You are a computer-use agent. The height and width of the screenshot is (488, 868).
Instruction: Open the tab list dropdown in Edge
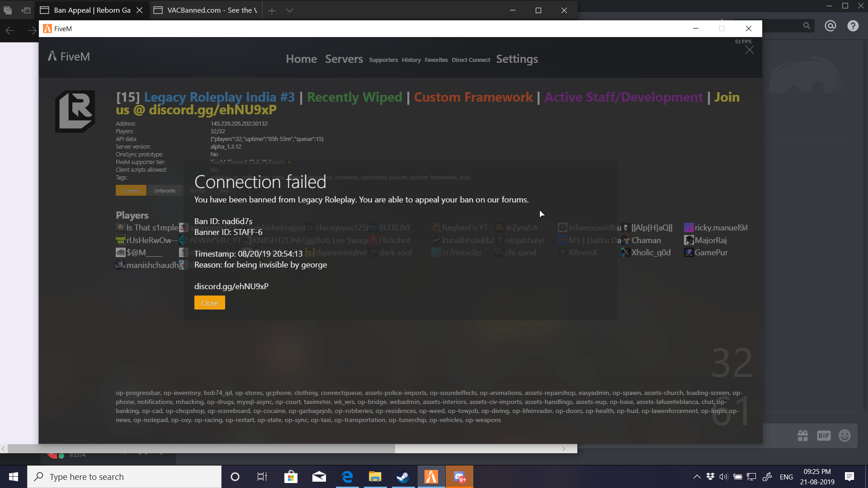point(289,10)
